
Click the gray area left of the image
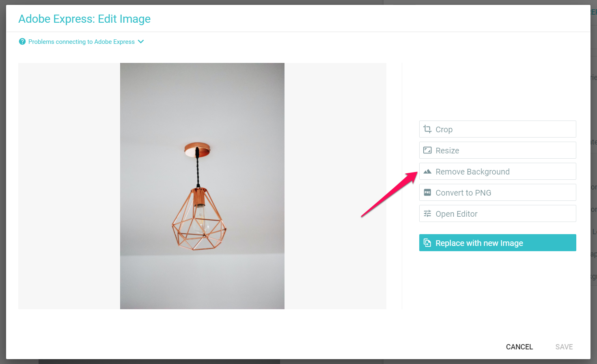coord(69,186)
